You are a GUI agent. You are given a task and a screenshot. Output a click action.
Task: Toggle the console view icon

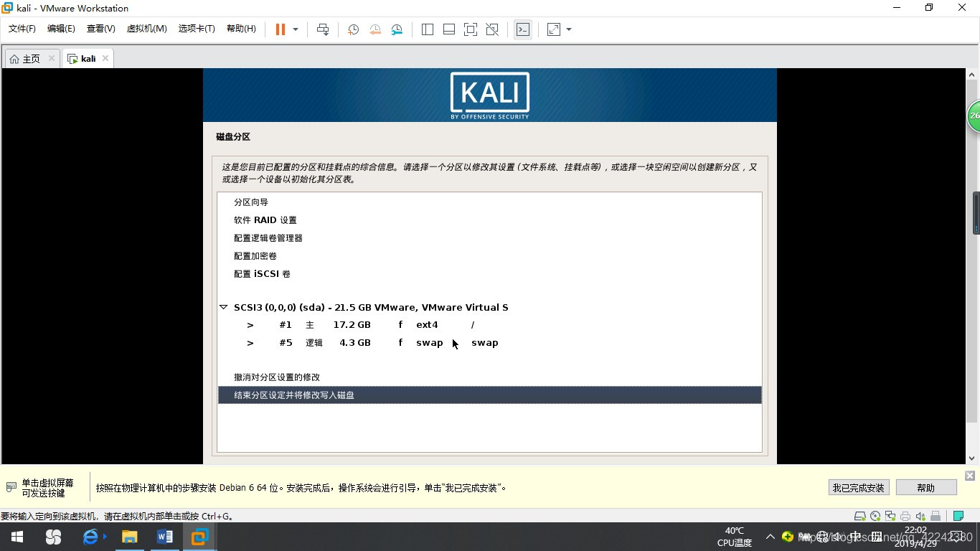[523, 29]
